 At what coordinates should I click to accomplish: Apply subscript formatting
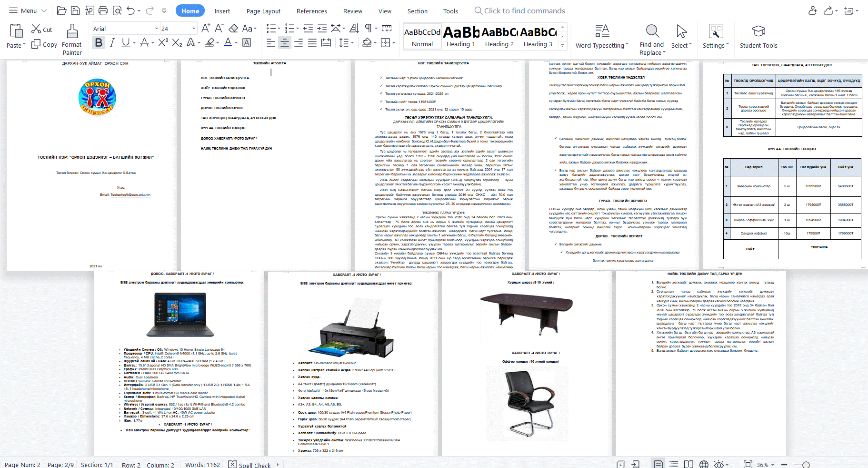click(177, 42)
